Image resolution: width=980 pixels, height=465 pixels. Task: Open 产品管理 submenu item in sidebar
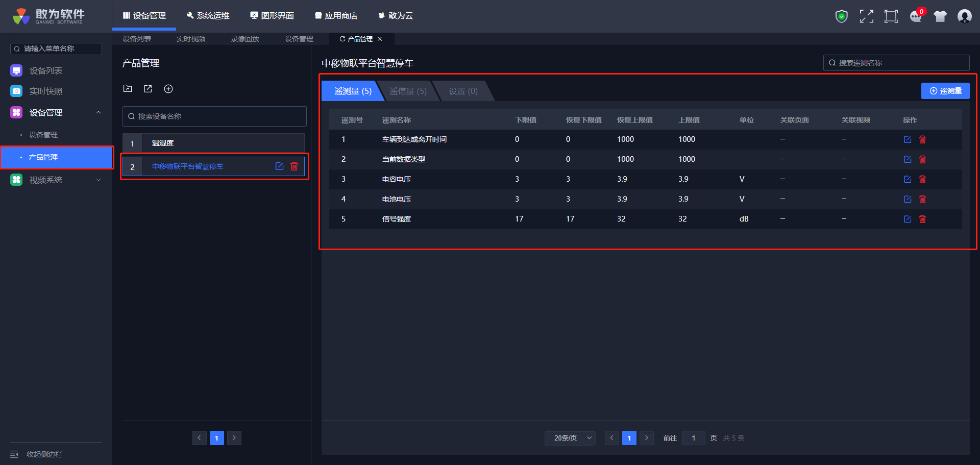pos(56,157)
